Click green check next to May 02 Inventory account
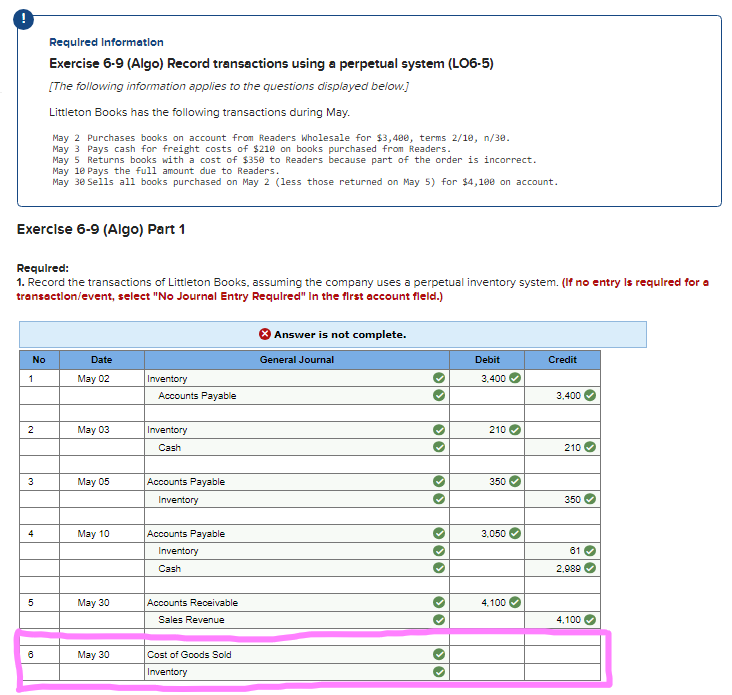This screenshot has width=732, height=695. [439, 378]
